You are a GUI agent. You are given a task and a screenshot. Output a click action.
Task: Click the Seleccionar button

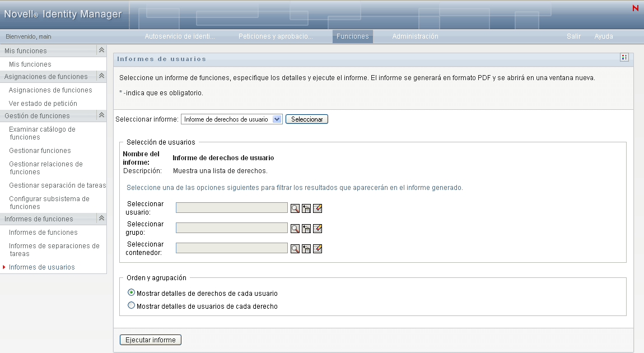click(307, 119)
